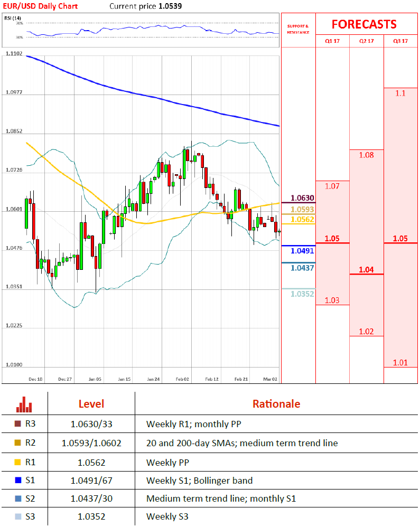Click the 1.0352 label beside the chart
This screenshot has height=527, width=420.
(302, 294)
